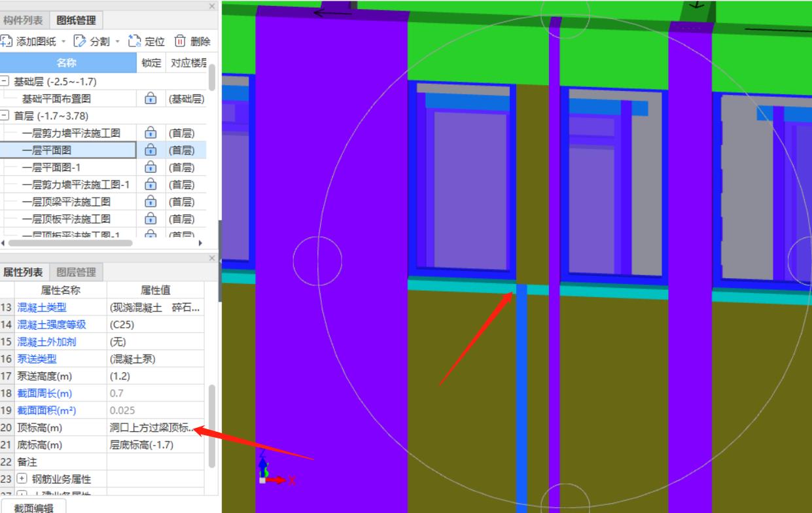Switch to the 构件列表 tab

[x=23, y=21]
